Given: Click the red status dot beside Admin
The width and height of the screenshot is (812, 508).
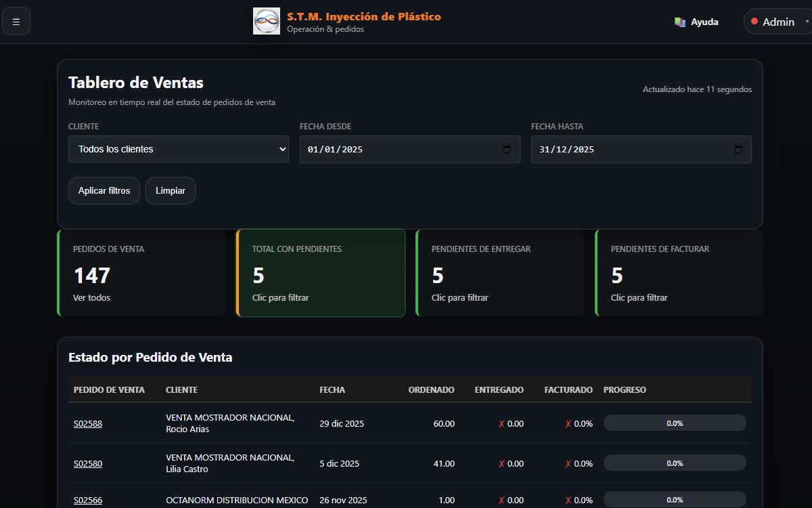Looking at the screenshot, I should 754,22.
